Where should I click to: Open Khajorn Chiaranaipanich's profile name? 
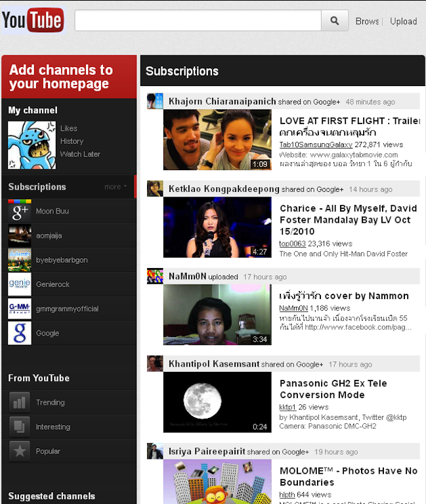point(222,102)
